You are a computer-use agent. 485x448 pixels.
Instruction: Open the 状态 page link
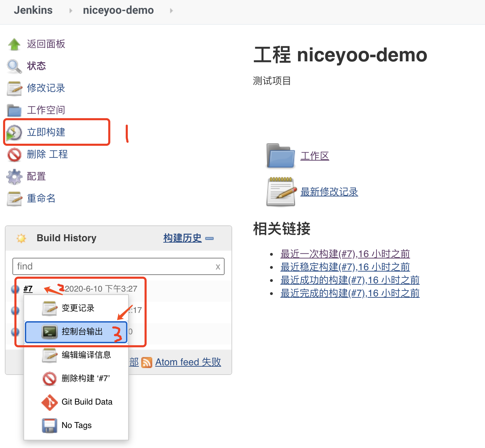(x=37, y=66)
